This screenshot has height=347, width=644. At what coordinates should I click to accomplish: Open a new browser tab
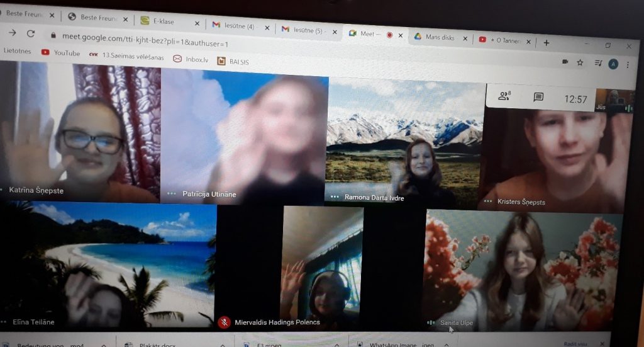pos(547,42)
